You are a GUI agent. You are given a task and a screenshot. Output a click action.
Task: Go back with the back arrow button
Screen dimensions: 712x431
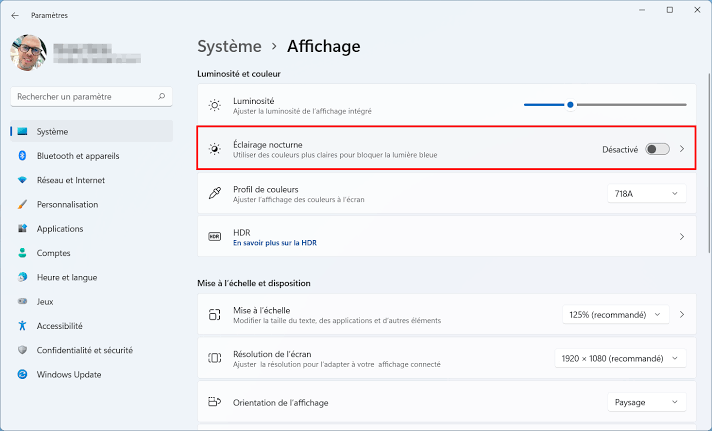(x=14, y=15)
